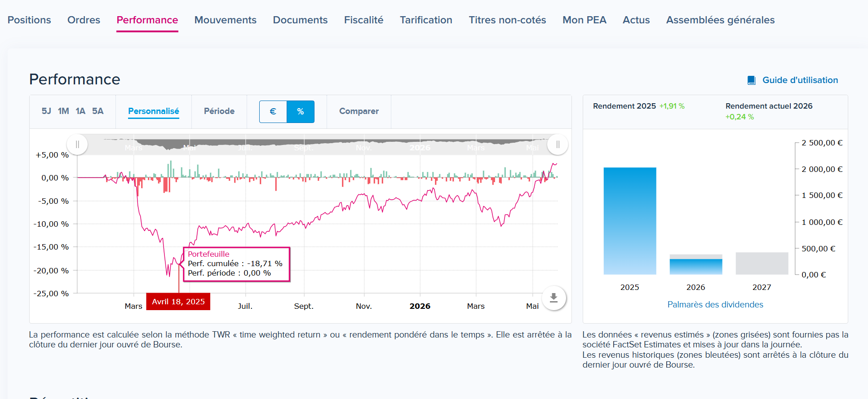Switch to the Fiscalité tab
868x399 pixels.
click(364, 20)
